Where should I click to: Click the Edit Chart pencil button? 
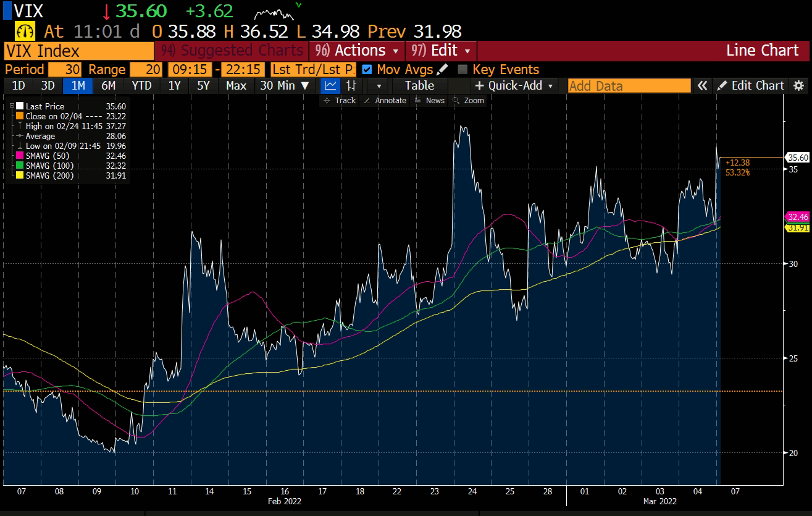pyautogui.click(x=750, y=86)
